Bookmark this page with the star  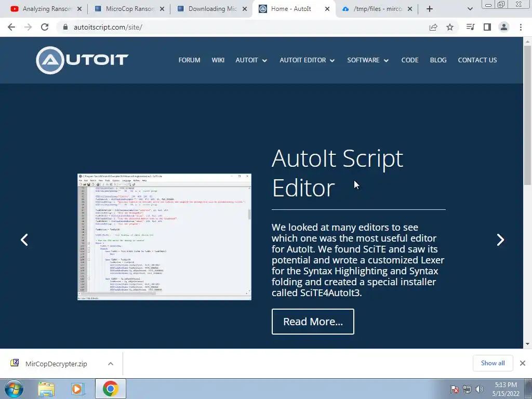pyautogui.click(x=450, y=27)
